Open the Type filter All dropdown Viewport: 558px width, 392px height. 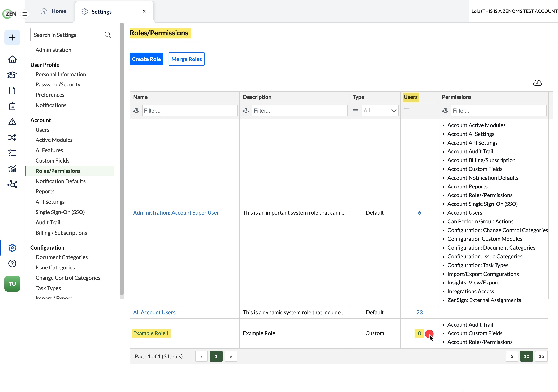380,110
